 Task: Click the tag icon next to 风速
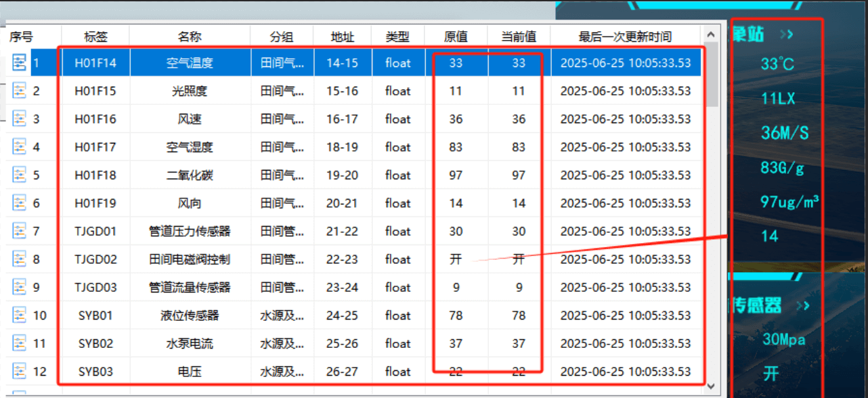point(20,118)
